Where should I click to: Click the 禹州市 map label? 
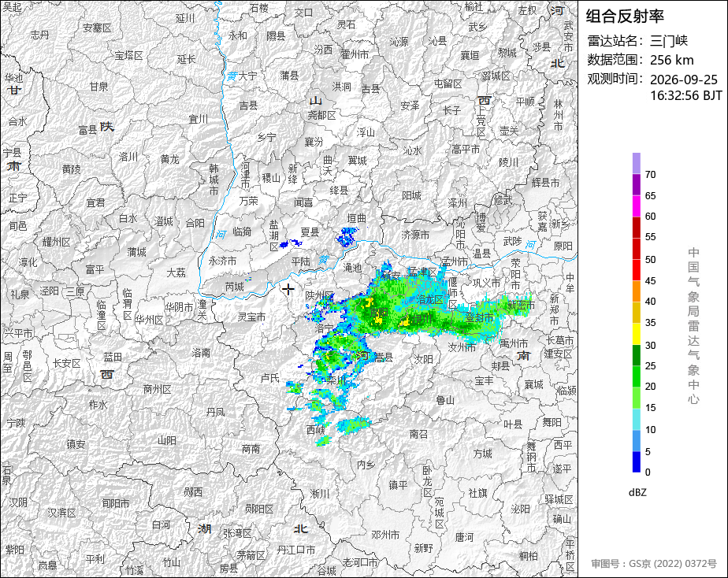pos(514,344)
